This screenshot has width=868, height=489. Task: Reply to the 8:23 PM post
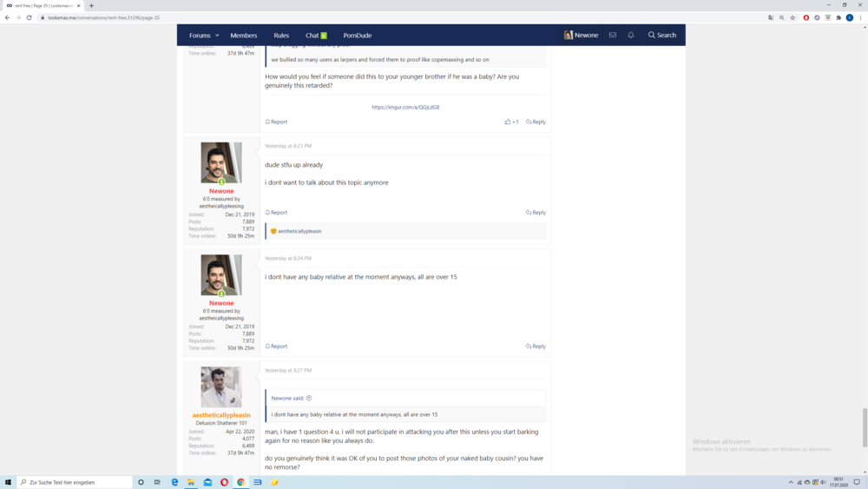[536, 213]
